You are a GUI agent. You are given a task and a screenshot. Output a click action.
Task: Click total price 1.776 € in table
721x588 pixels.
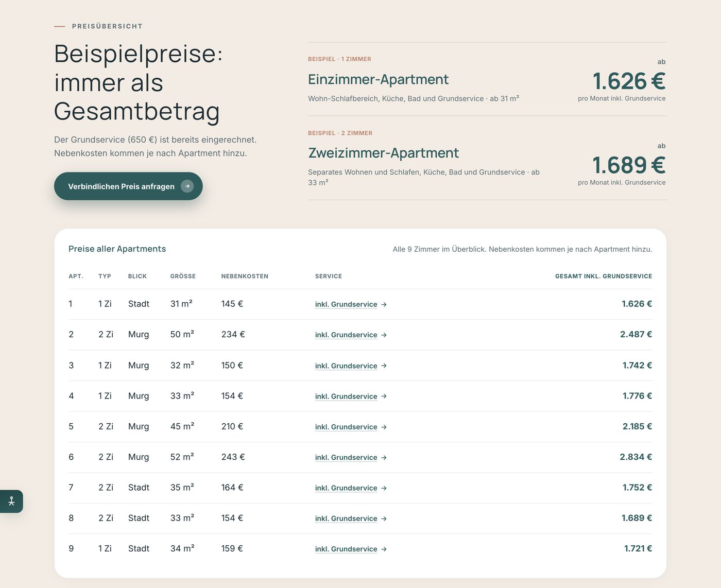click(x=637, y=395)
